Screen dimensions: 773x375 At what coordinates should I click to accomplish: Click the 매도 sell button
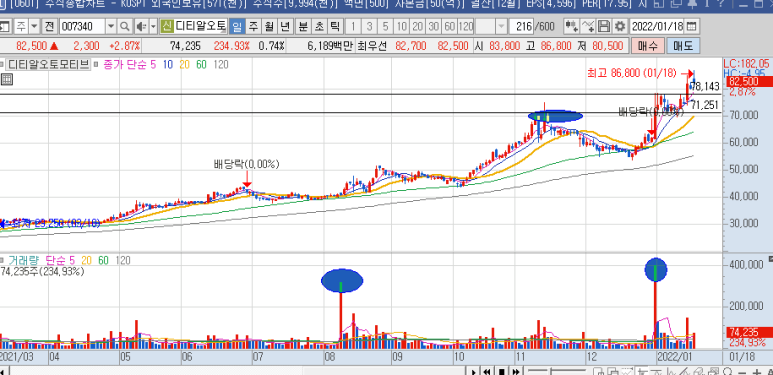683,46
